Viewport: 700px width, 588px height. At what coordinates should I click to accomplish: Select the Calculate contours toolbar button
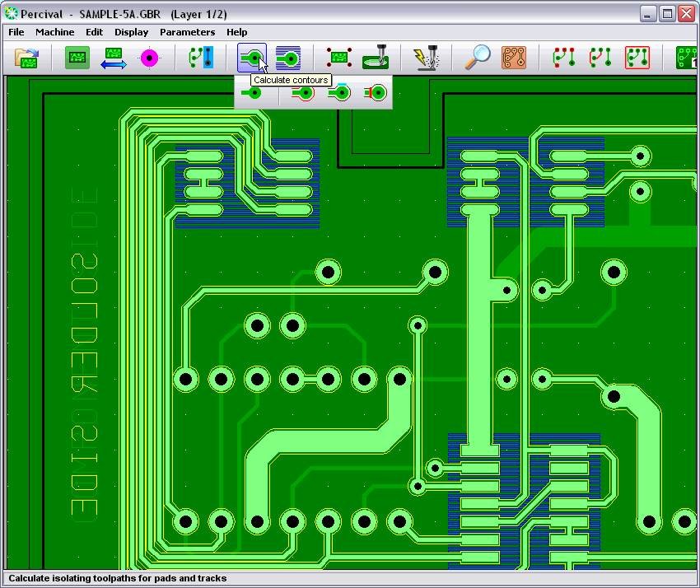(252, 58)
